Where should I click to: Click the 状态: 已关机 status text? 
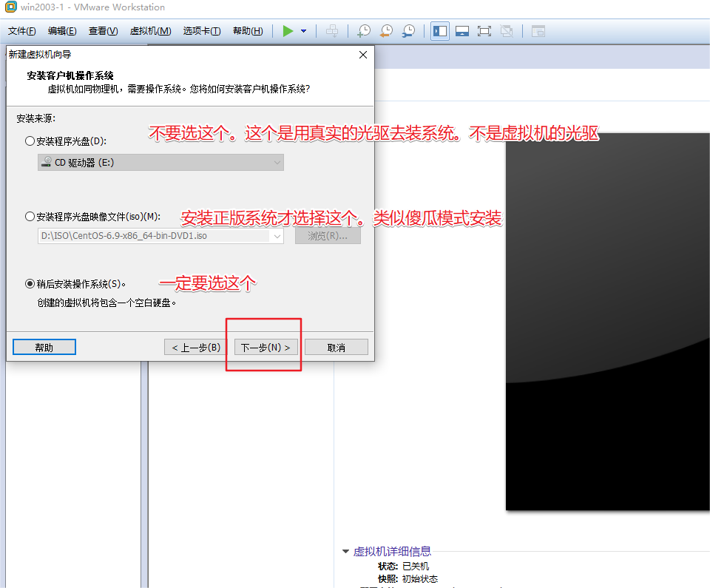[404, 567]
